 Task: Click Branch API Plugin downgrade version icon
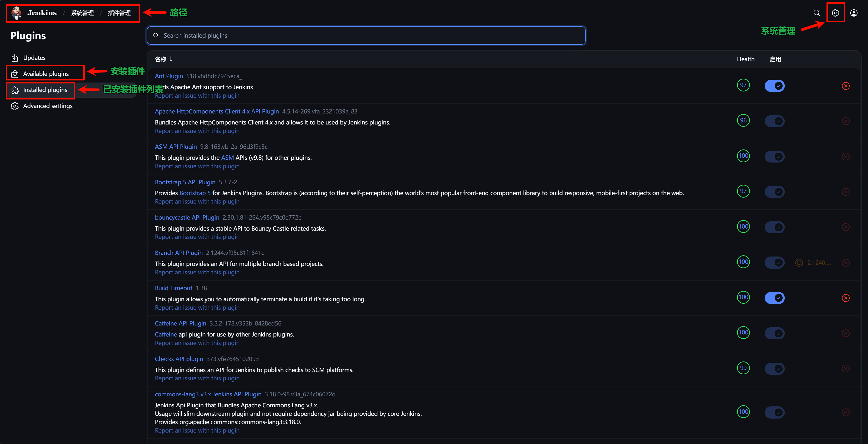click(x=799, y=262)
